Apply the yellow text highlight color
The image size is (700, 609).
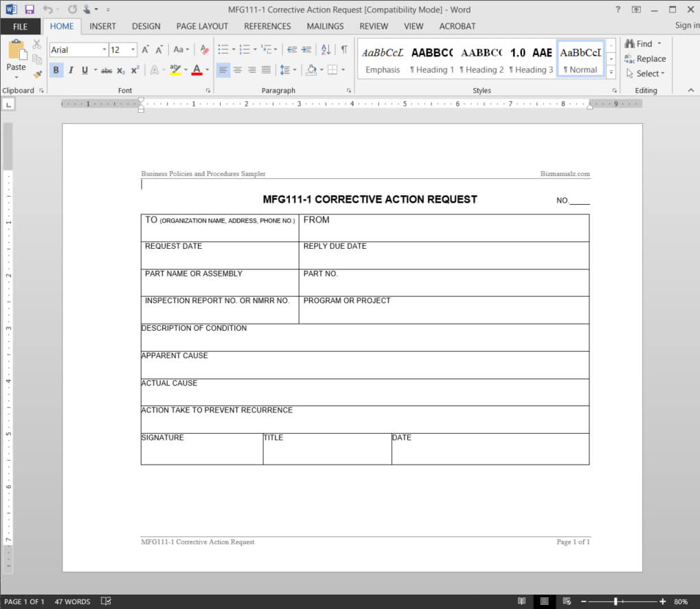[x=175, y=69]
